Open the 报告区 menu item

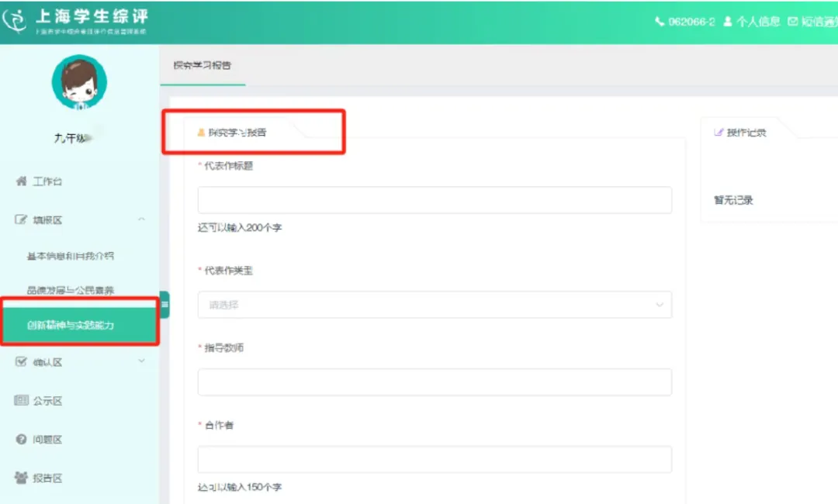point(47,478)
